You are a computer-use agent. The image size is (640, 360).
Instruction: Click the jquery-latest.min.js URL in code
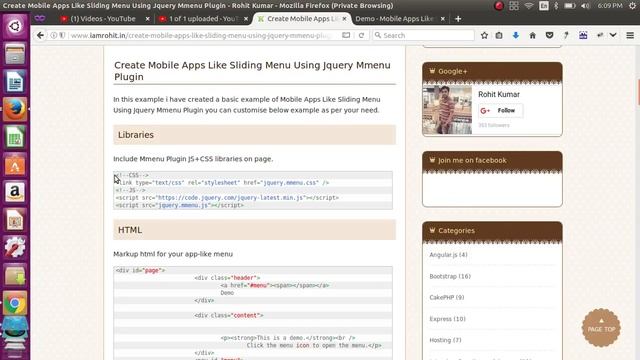coord(231,198)
